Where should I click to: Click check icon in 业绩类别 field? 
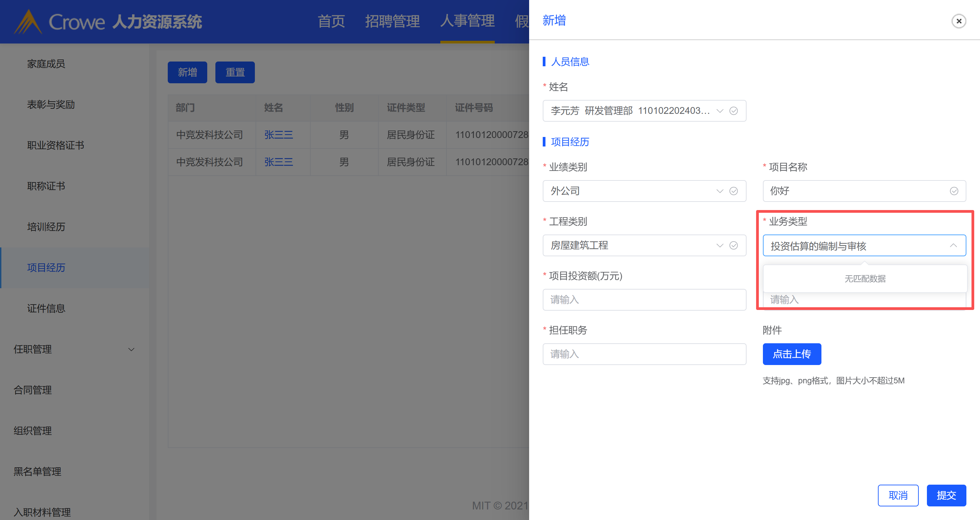734,191
